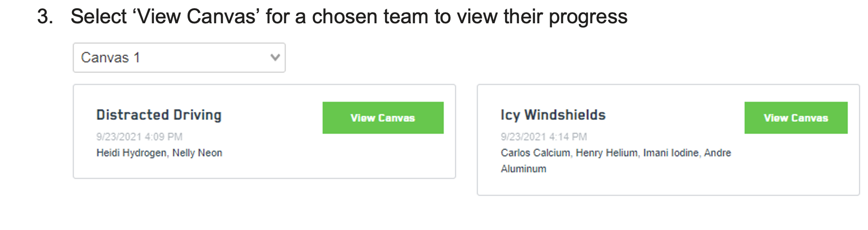
Task: Click the 9/23/2021 4:09 PM timestamp
Action: click(x=139, y=137)
